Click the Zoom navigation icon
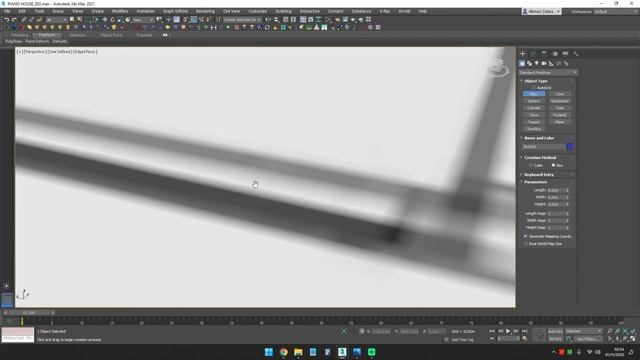Screen dimensions: 640x360 (x=610, y=331)
